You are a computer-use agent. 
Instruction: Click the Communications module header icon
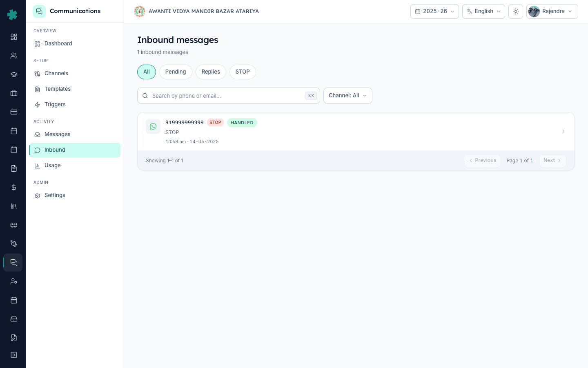pyautogui.click(x=39, y=11)
